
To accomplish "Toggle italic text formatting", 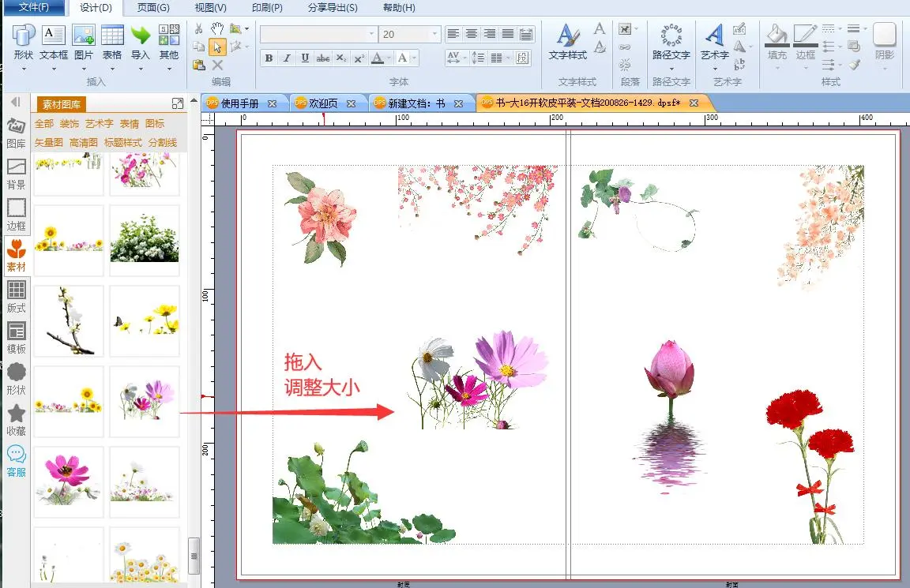I will click(x=286, y=58).
